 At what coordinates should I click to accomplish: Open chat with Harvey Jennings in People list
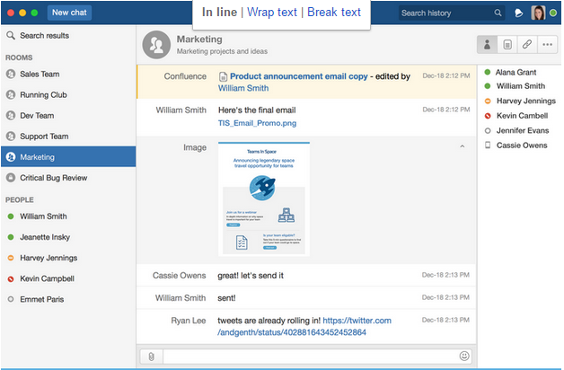[x=68, y=258]
